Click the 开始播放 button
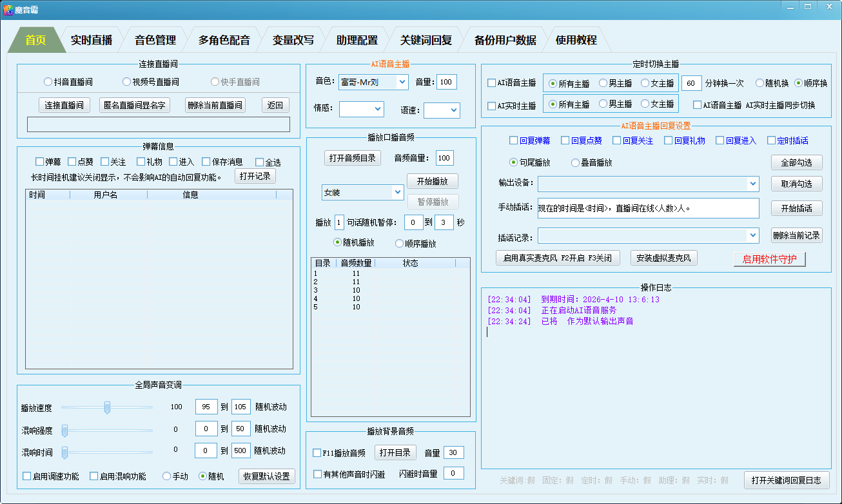 coord(432,181)
